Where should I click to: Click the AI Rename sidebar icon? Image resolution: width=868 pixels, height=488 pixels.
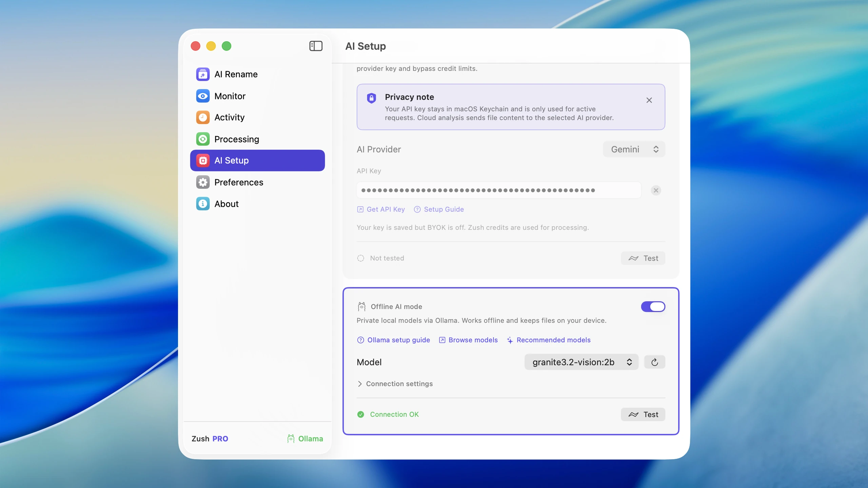coord(203,74)
